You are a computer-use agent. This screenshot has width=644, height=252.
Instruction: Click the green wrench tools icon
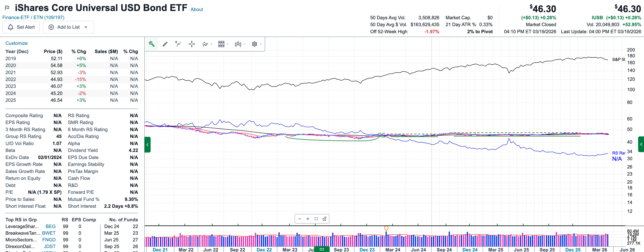152,44
